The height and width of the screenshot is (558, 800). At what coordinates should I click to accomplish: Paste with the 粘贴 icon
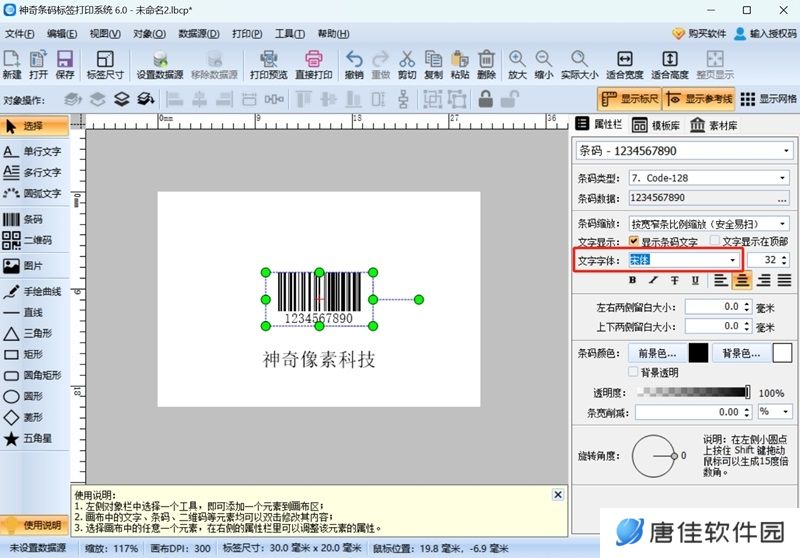coord(460,64)
